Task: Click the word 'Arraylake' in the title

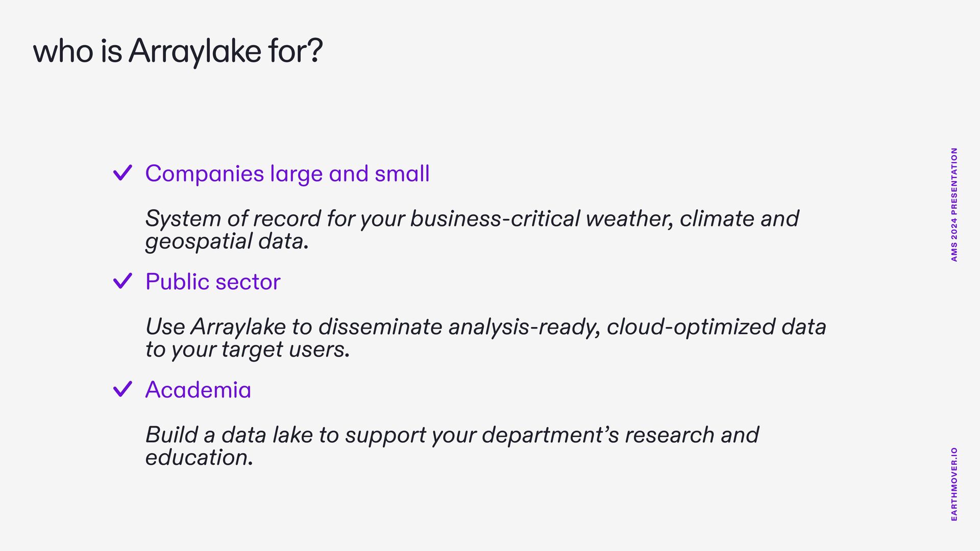Action: coord(195,52)
